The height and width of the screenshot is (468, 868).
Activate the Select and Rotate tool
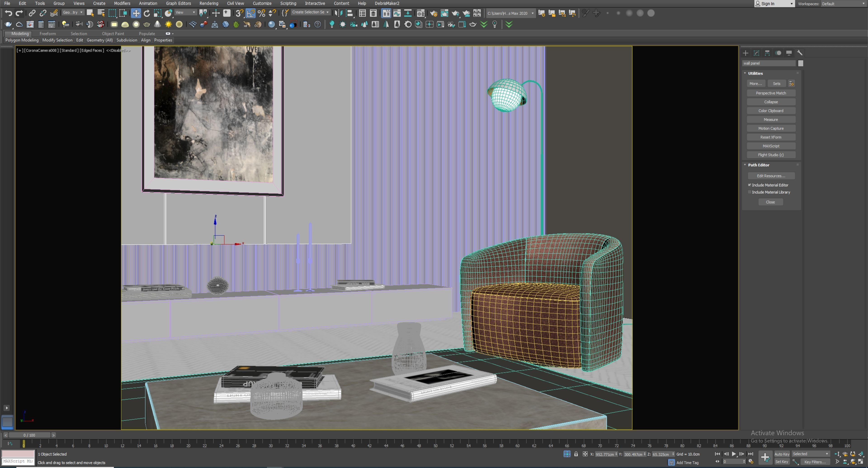coord(146,13)
